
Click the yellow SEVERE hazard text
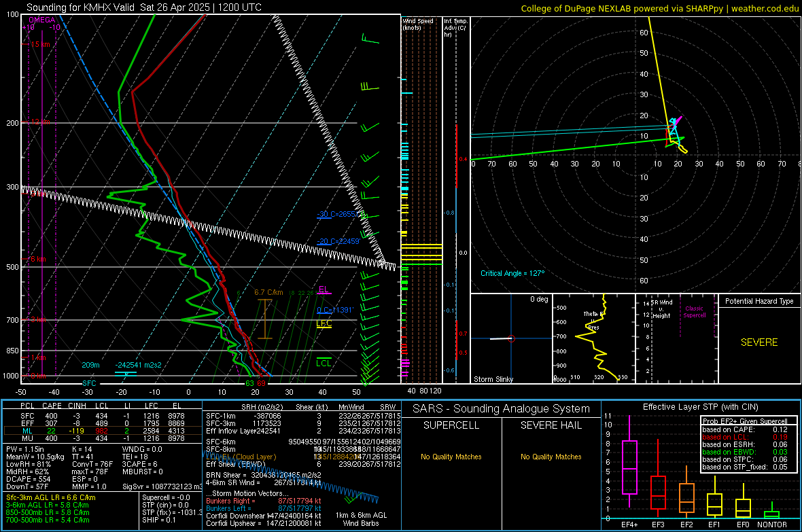759,342
